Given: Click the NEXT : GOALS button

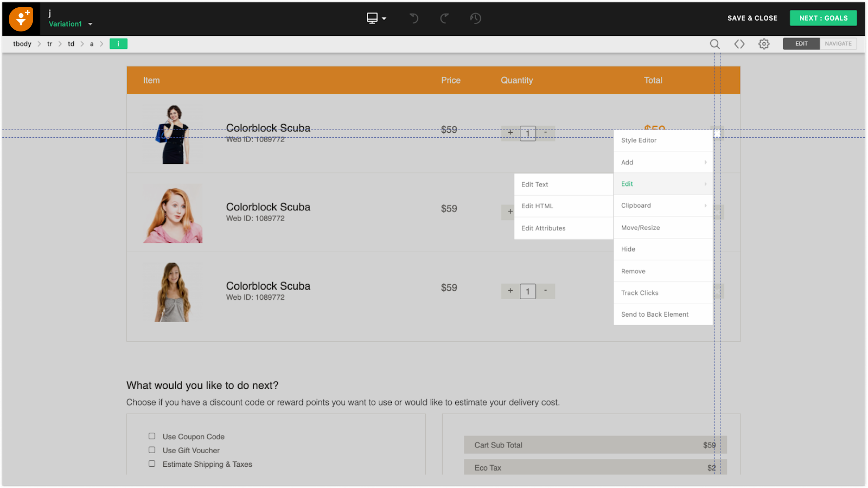Looking at the screenshot, I should 823,18.
